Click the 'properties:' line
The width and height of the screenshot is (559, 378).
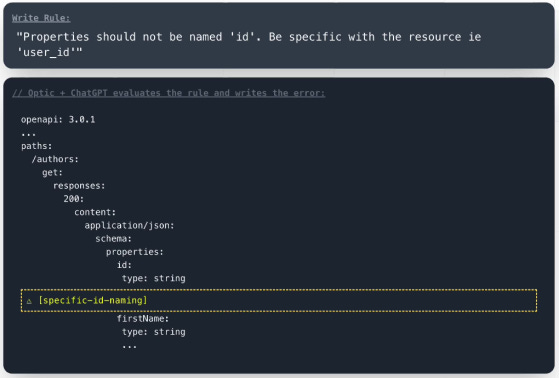pos(135,252)
